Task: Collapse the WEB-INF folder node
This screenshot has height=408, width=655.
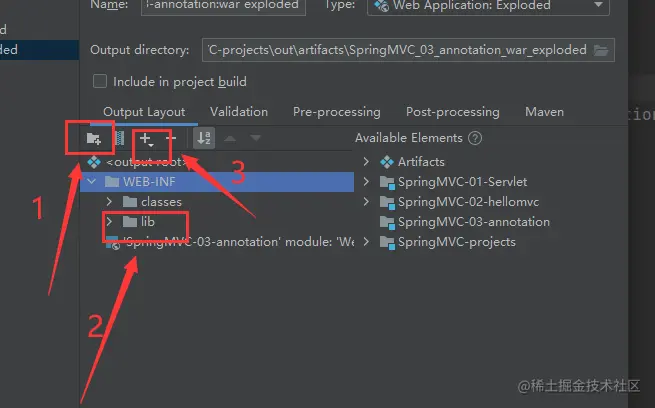Action: point(93,182)
